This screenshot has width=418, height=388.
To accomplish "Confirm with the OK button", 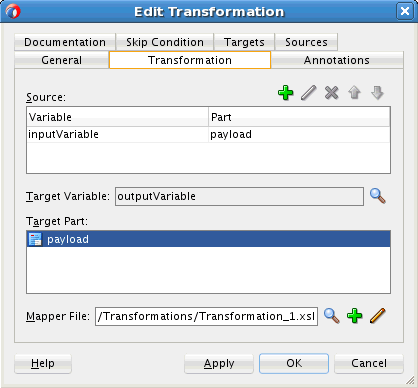I will (x=294, y=363).
